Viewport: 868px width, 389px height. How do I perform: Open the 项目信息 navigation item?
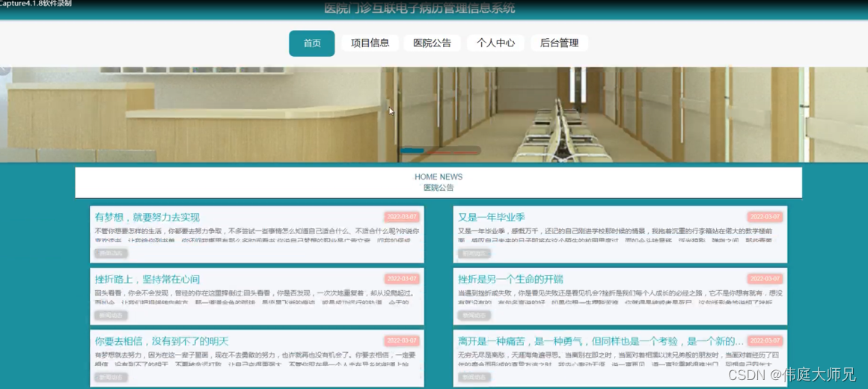(370, 43)
